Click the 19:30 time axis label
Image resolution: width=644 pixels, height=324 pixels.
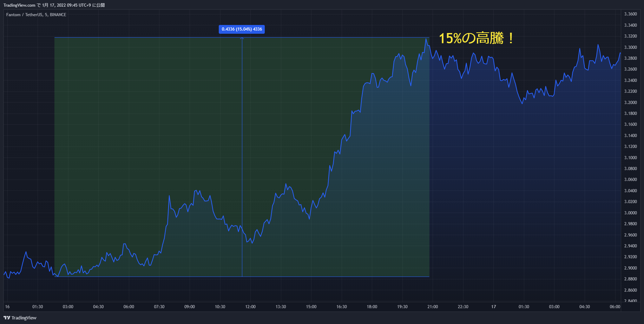click(x=402, y=307)
